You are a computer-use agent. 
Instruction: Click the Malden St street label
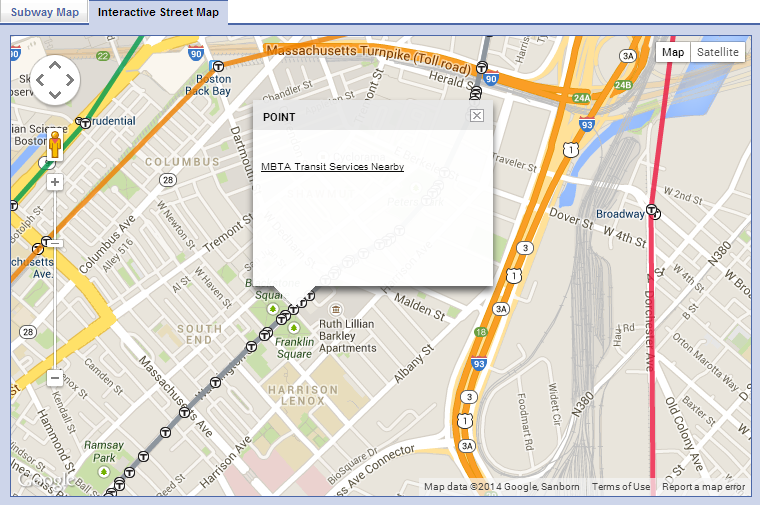click(419, 307)
